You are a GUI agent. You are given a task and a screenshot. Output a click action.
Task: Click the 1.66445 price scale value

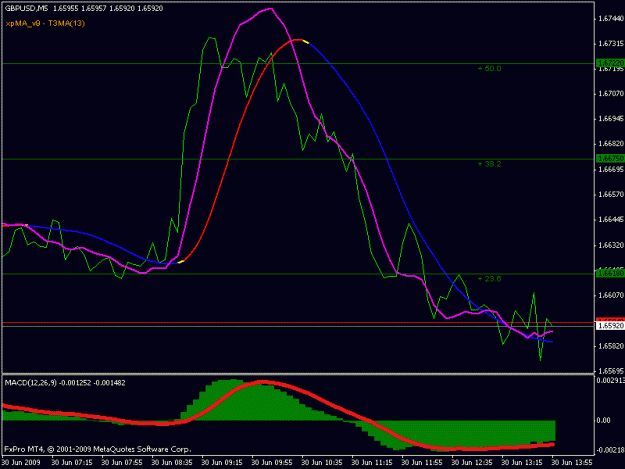(x=611, y=220)
